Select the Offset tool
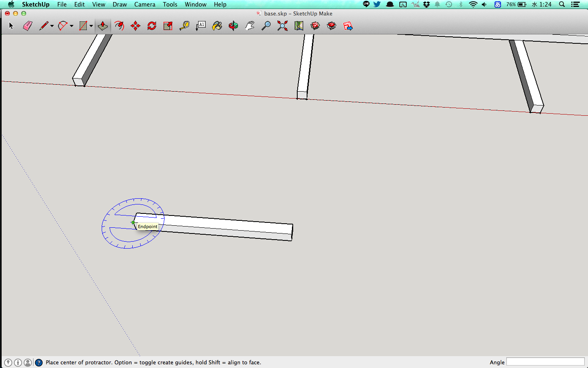588x368 pixels. (x=119, y=26)
